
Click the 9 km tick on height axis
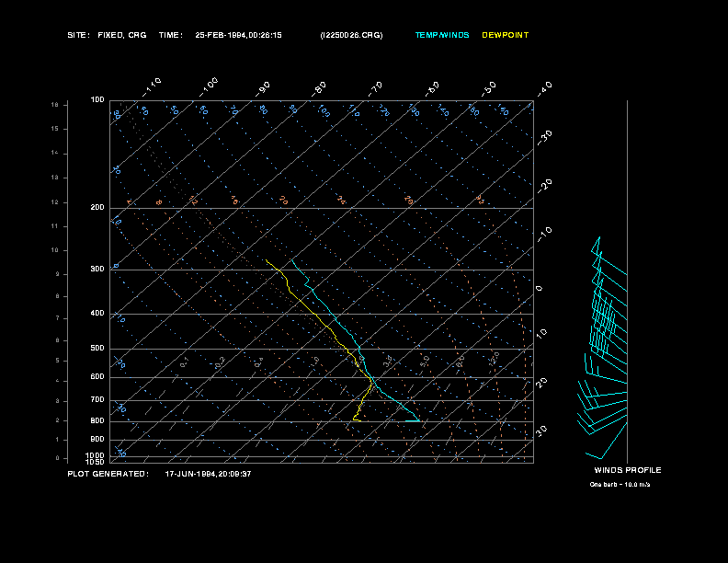[58, 274]
